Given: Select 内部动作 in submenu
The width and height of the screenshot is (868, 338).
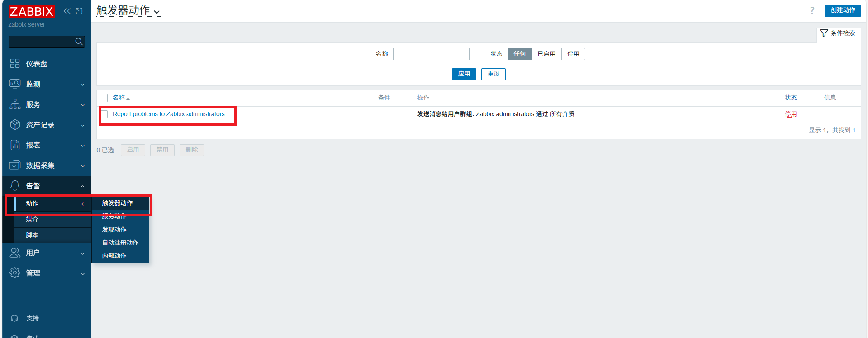Looking at the screenshot, I should [120, 256].
